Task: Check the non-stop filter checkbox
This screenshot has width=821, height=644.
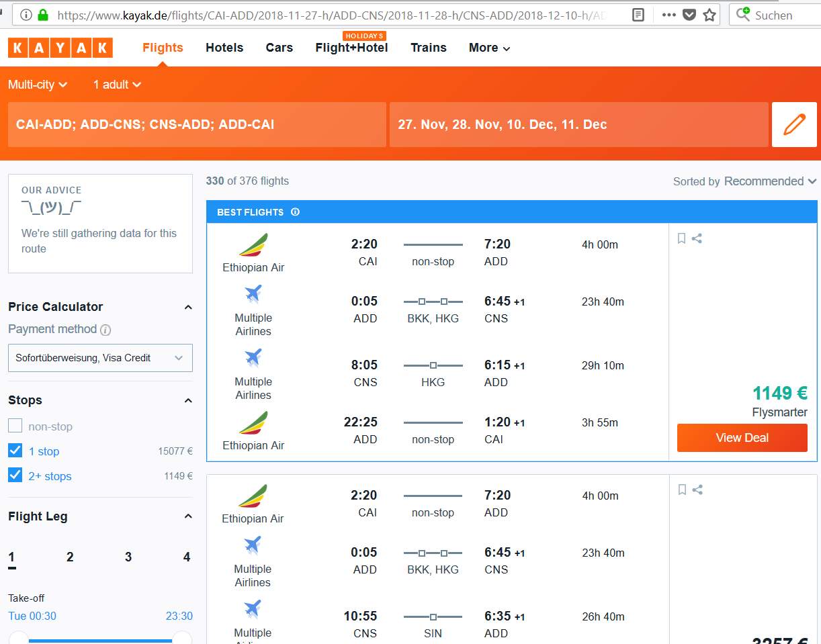Action: click(x=15, y=426)
